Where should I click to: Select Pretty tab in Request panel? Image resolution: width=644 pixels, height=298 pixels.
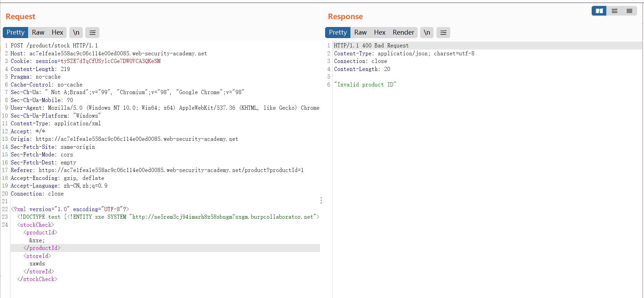point(16,33)
